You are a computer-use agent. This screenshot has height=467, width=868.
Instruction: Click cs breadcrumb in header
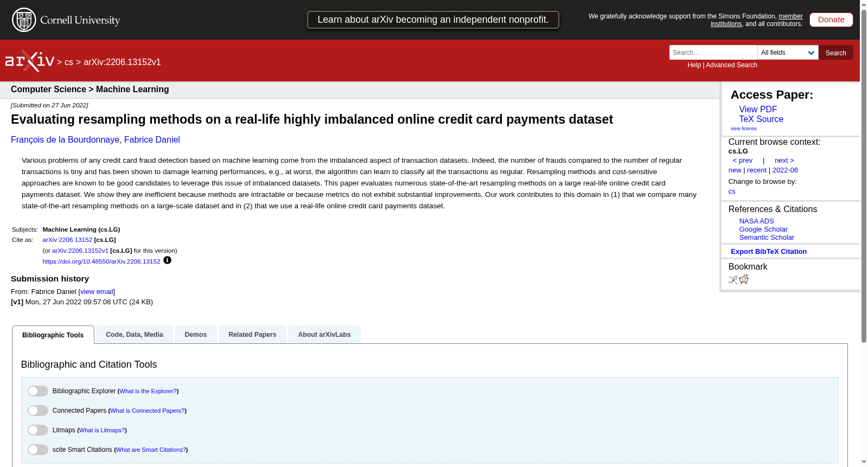(69, 62)
